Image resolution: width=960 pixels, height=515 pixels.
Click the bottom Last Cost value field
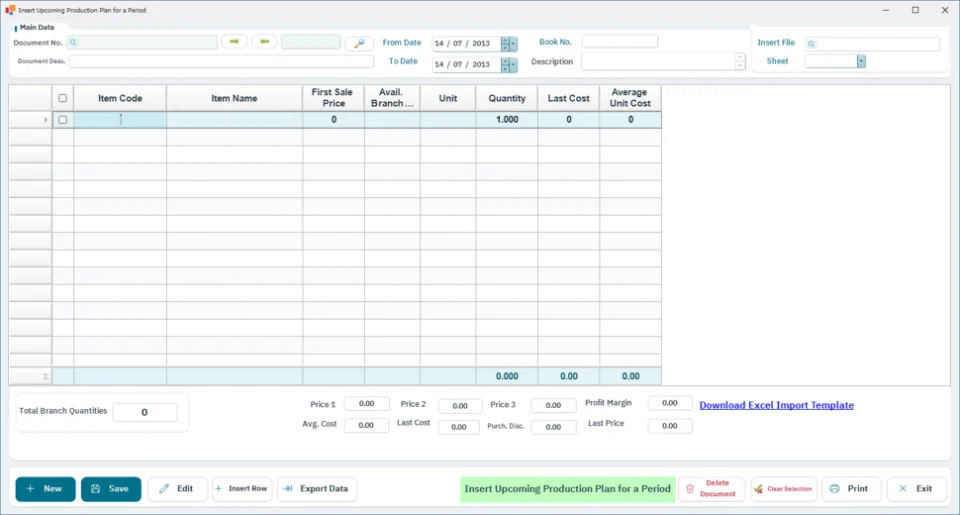[459, 427]
